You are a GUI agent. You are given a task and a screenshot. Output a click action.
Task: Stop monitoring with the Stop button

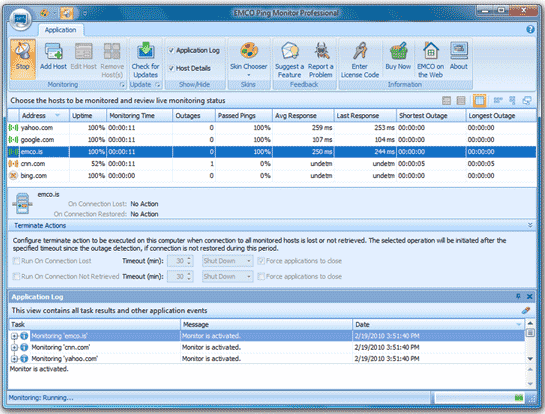click(23, 58)
